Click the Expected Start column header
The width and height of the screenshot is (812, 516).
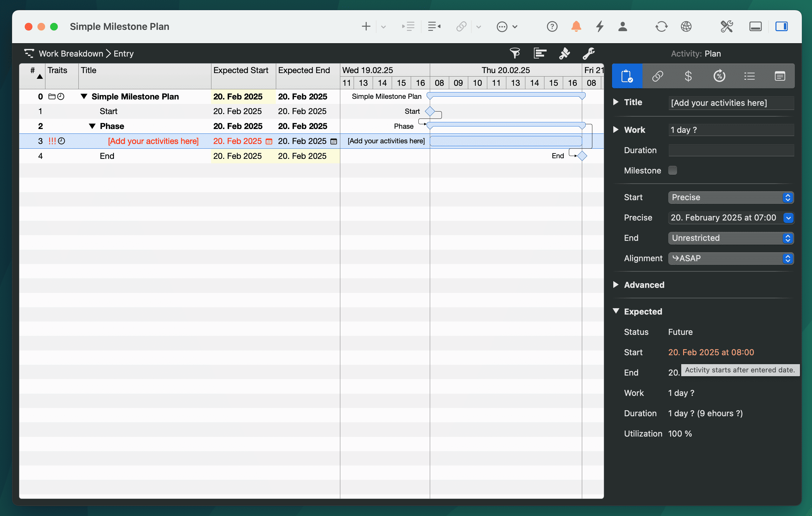[x=241, y=70]
